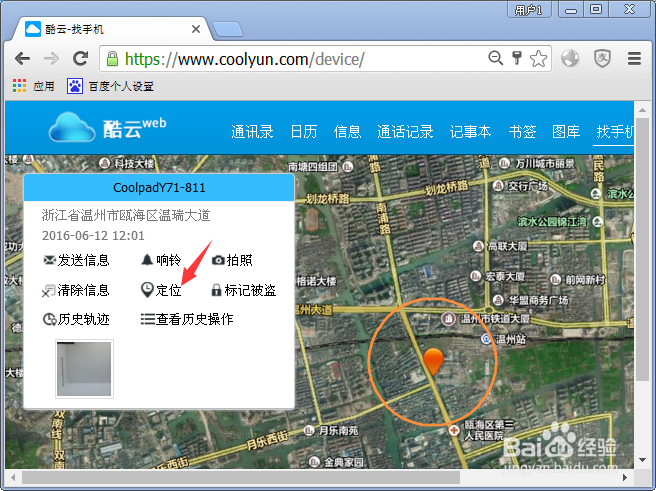Click the browser Forward arrow button

coord(51,59)
